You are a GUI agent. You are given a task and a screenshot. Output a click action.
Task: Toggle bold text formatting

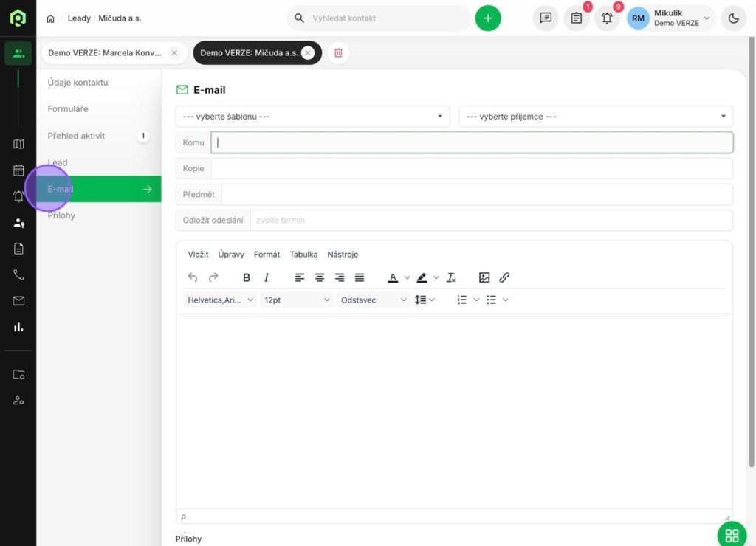coord(247,277)
